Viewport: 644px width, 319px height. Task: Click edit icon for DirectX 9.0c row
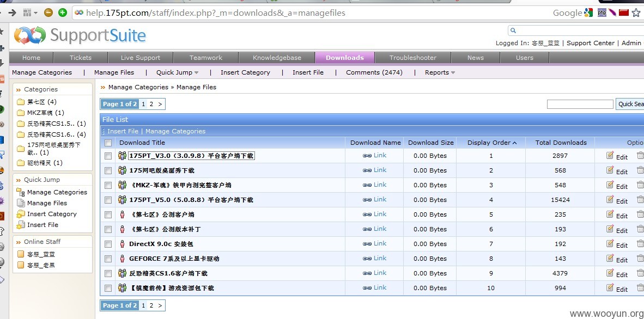[x=610, y=243]
